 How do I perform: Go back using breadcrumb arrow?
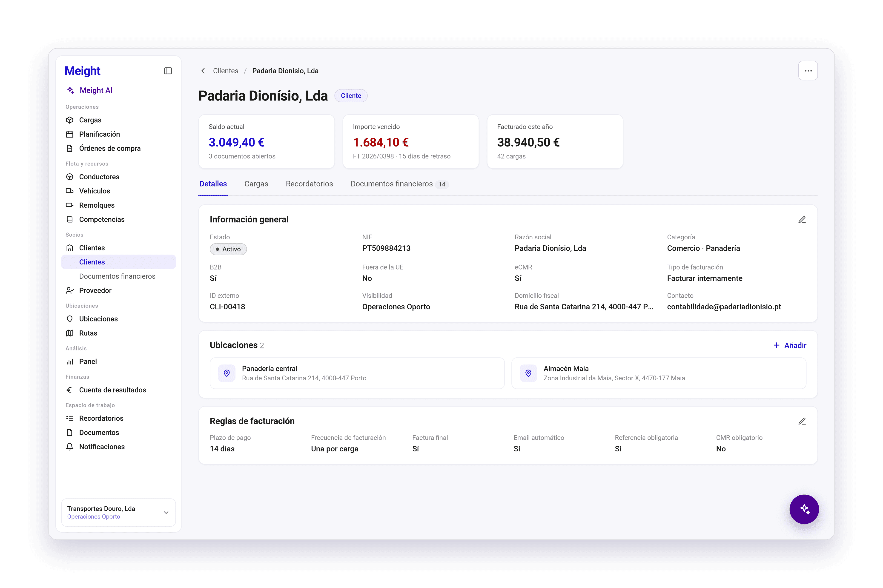point(203,71)
